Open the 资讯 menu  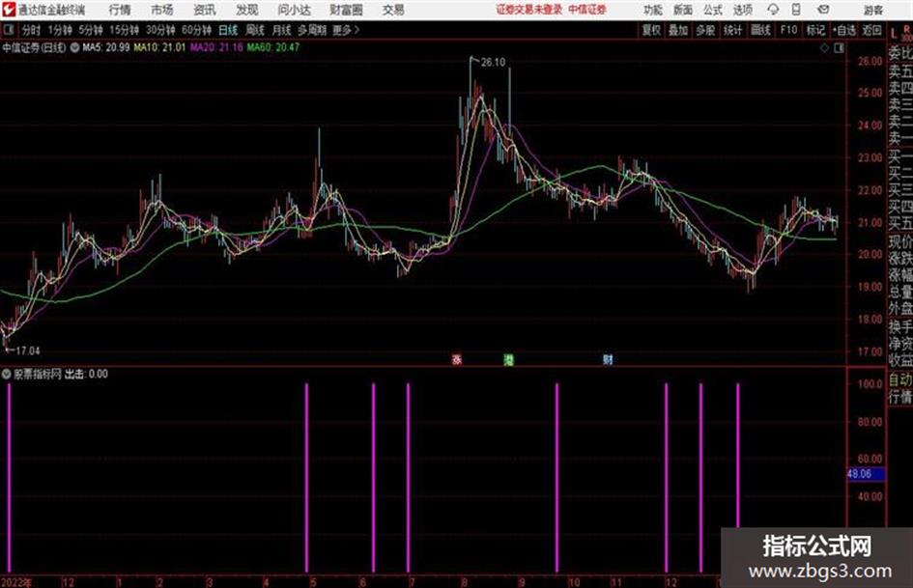(205, 10)
